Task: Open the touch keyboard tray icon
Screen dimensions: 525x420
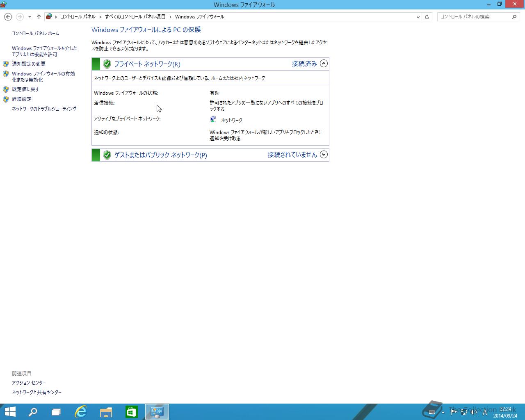Action: click(432, 412)
